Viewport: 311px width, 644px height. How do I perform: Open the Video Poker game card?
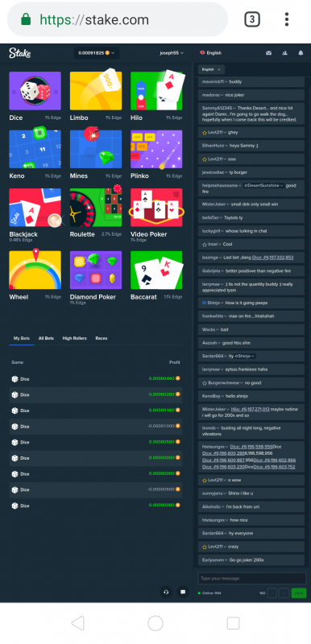pos(156,208)
